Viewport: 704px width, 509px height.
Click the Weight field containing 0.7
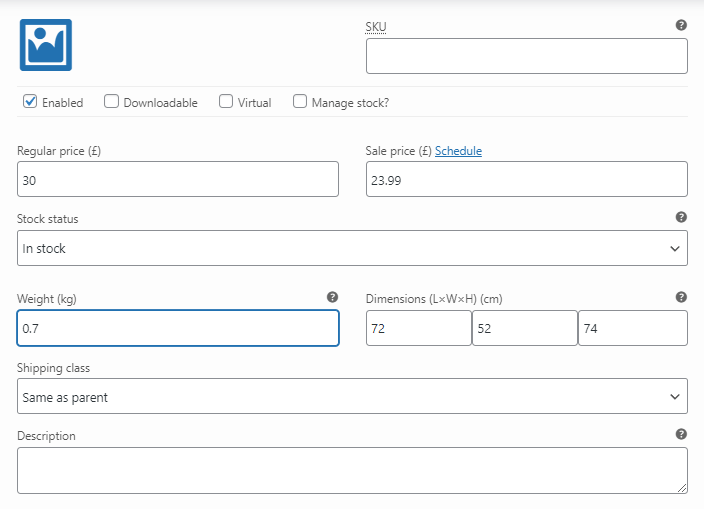(x=178, y=328)
